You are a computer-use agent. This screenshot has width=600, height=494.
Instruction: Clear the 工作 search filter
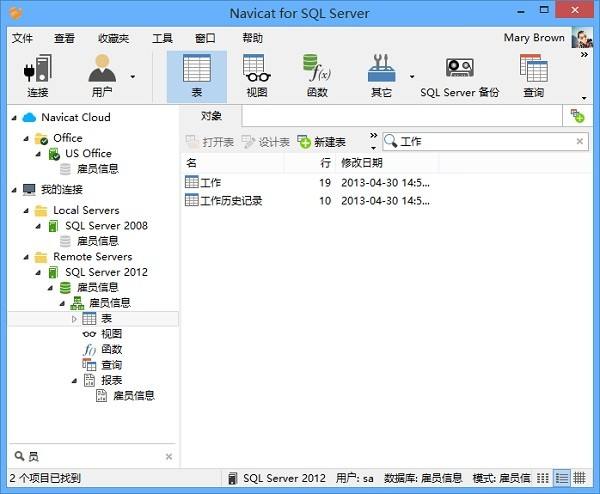point(580,141)
